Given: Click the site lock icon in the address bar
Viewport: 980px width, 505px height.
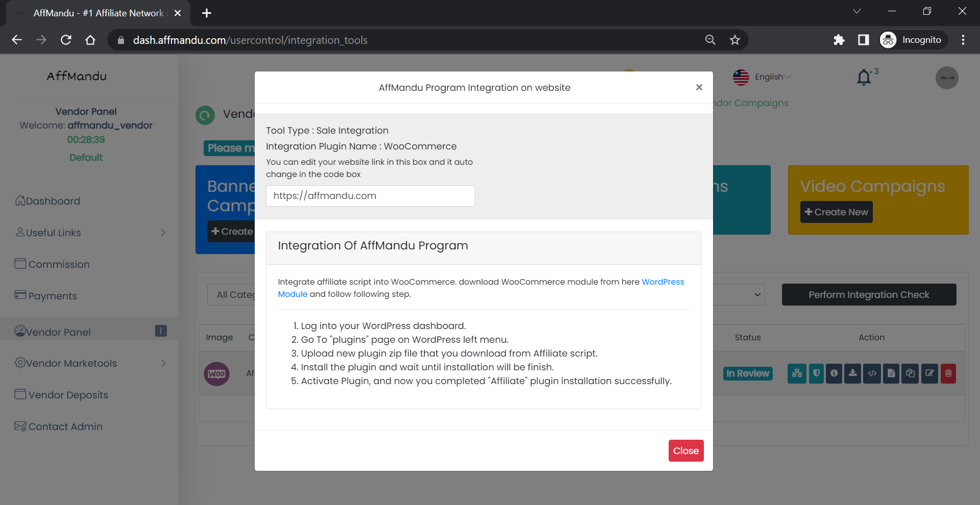Looking at the screenshot, I should point(121,40).
